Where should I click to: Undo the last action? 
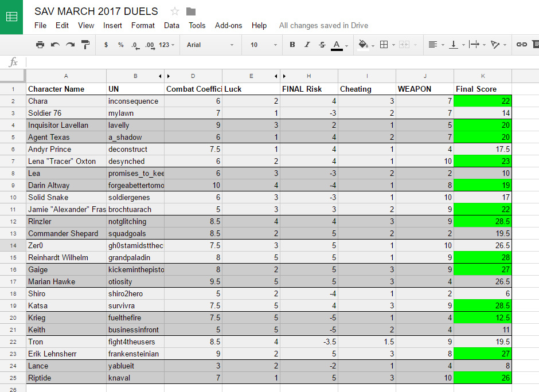[x=55, y=45]
